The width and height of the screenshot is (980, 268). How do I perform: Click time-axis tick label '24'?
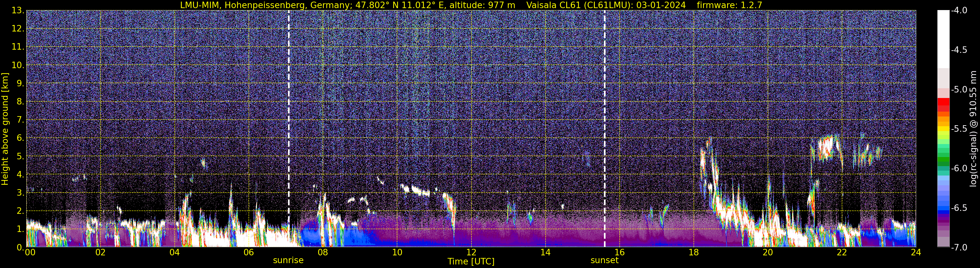click(916, 252)
